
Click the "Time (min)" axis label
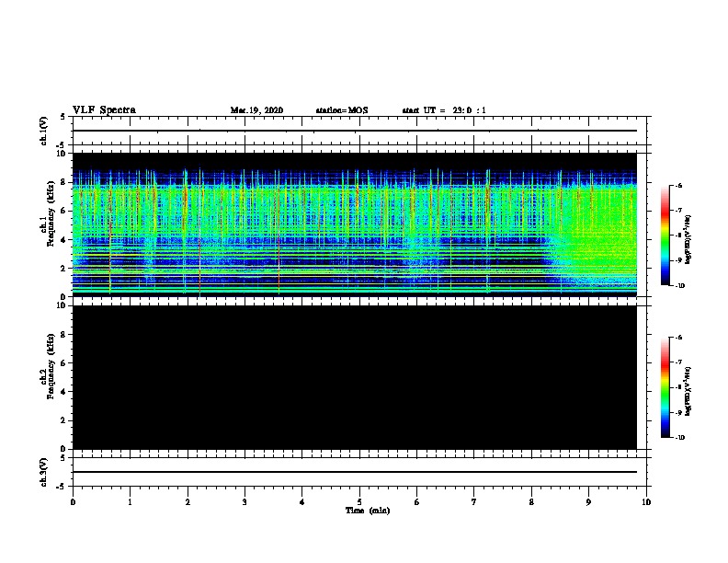tap(368, 511)
